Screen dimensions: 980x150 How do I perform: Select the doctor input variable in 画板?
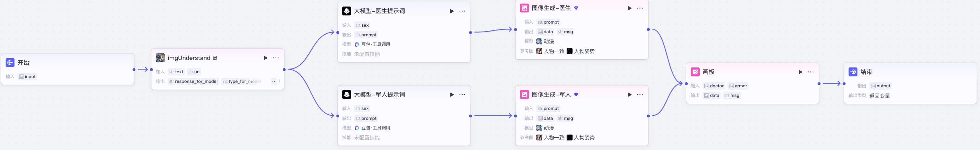click(x=714, y=86)
